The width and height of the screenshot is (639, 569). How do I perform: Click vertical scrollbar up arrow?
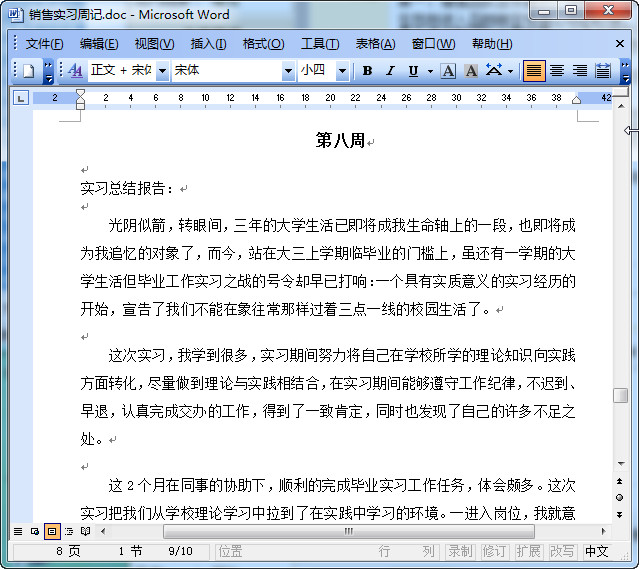point(621,106)
